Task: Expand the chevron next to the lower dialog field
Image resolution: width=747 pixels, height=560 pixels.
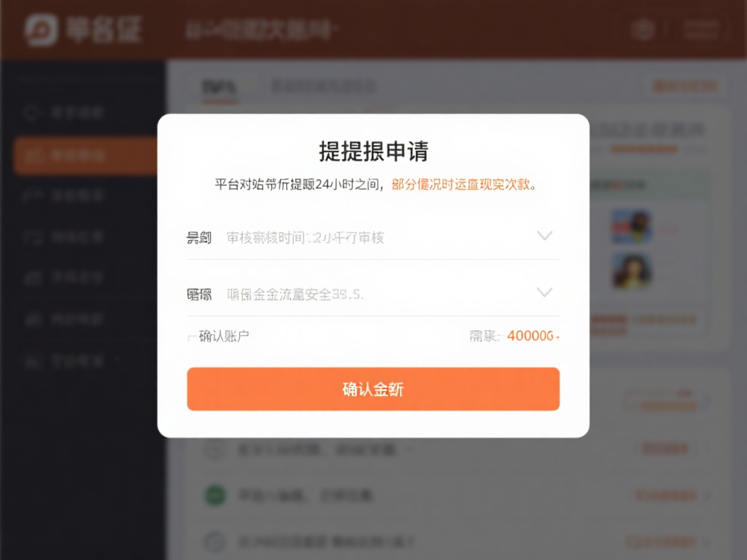Action: 544,292
